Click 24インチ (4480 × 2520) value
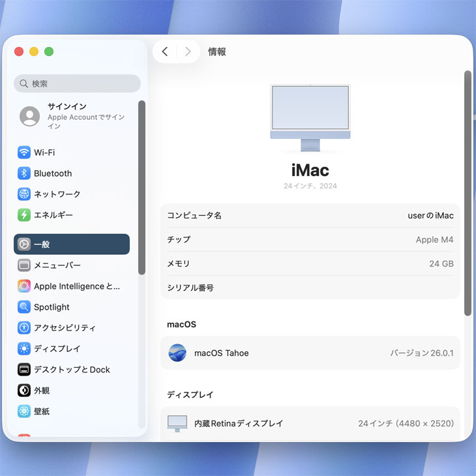 pos(406,423)
